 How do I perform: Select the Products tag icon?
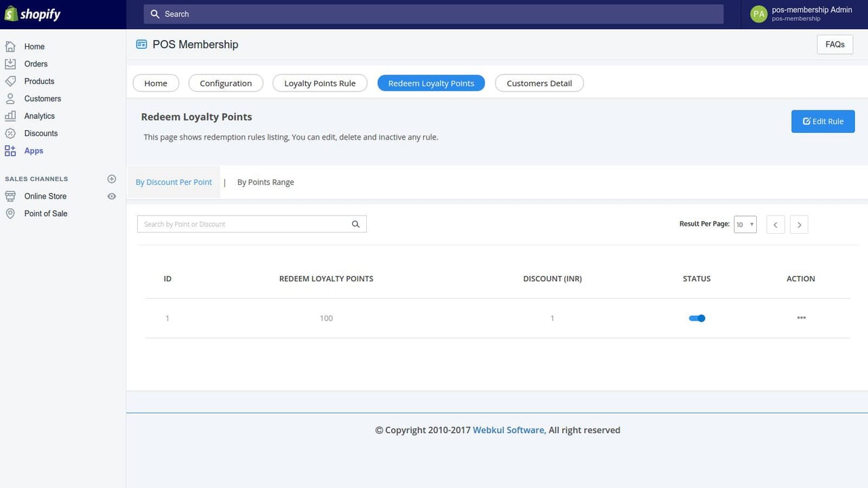(10, 81)
